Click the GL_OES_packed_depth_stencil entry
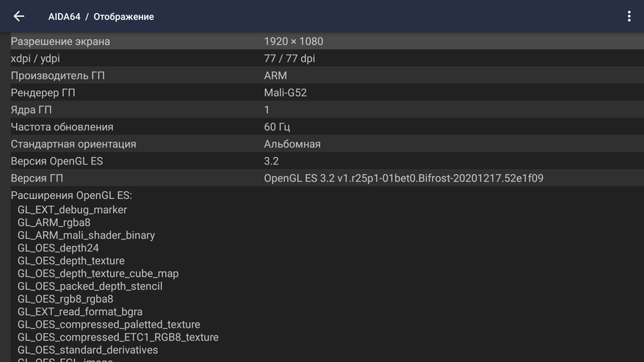644x362 pixels. coord(90,286)
